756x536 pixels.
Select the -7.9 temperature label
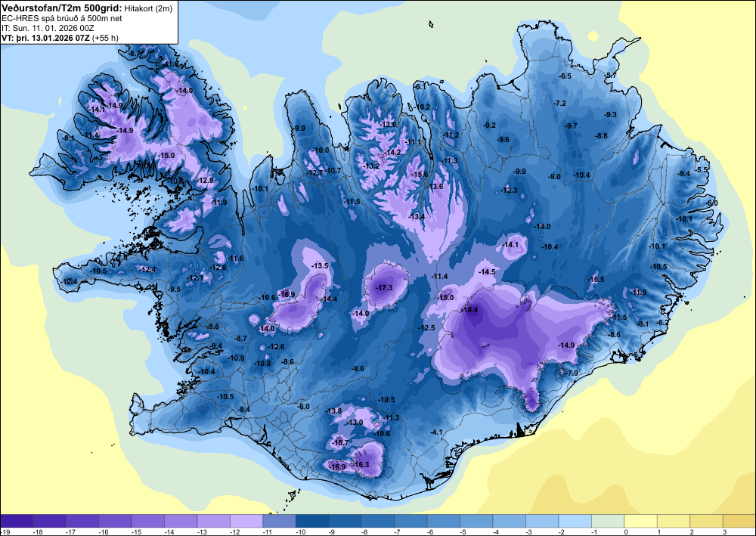coord(572,373)
